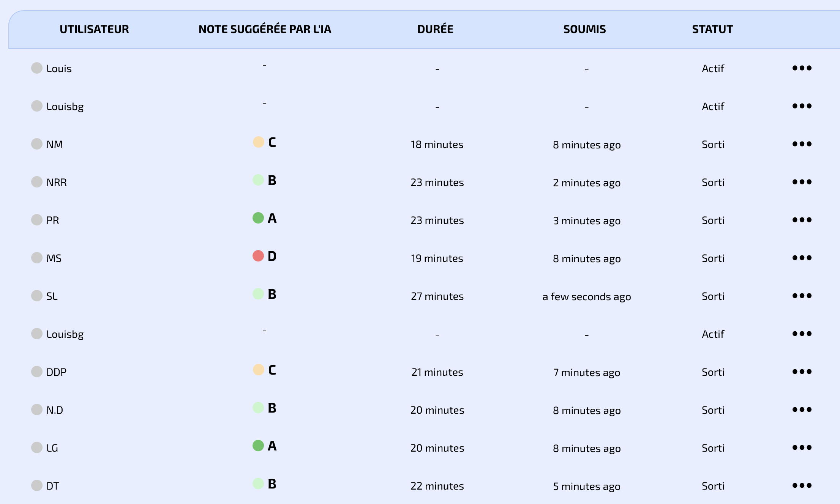840x504 pixels.
Task: Open the ellipsis menu for SL
Action: click(x=802, y=296)
